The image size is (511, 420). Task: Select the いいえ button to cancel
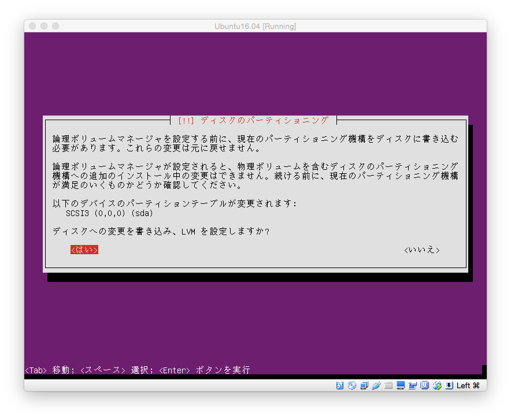pyautogui.click(x=421, y=250)
